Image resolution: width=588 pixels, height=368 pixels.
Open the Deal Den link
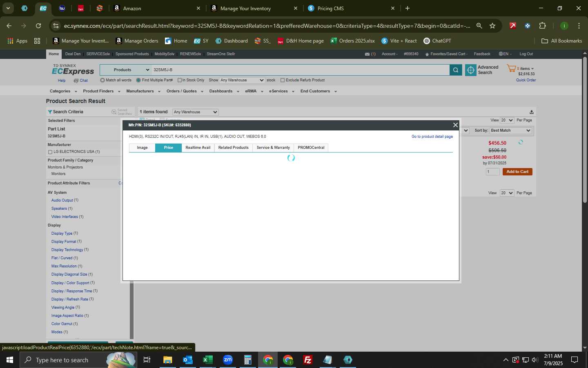point(73,54)
